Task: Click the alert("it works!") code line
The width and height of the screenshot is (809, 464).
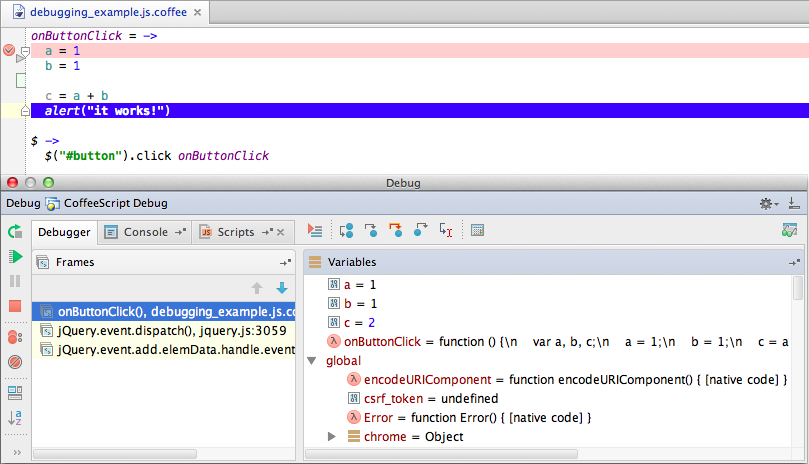Action: [x=419, y=110]
